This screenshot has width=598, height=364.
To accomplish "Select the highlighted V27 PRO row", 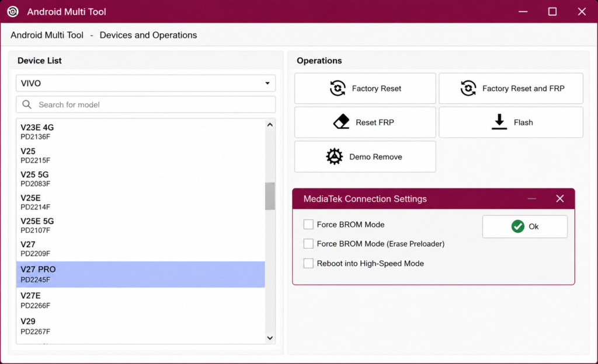I will (x=141, y=274).
